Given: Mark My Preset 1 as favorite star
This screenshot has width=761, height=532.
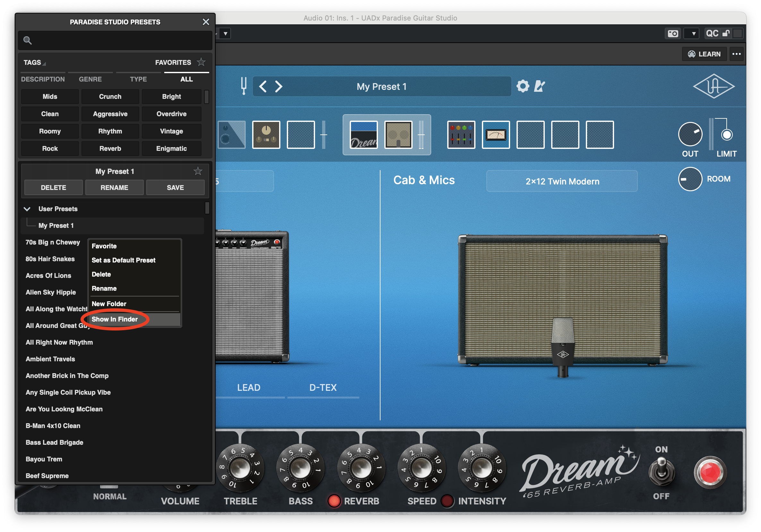Looking at the screenshot, I should [198, 171].
